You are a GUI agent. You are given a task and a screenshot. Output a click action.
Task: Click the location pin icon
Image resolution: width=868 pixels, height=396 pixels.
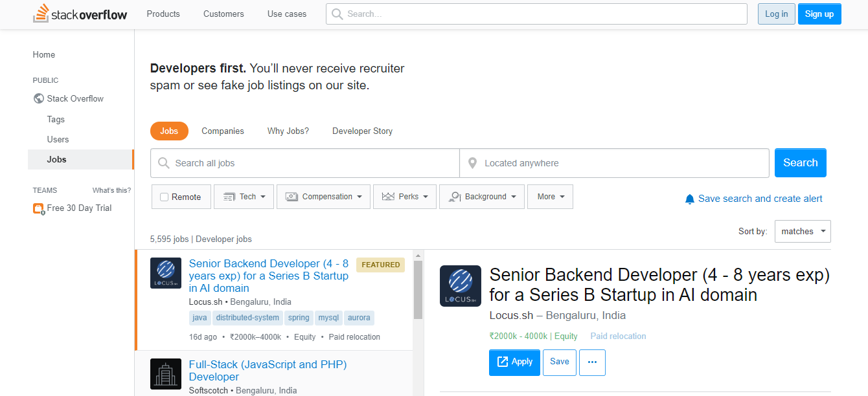473,163
